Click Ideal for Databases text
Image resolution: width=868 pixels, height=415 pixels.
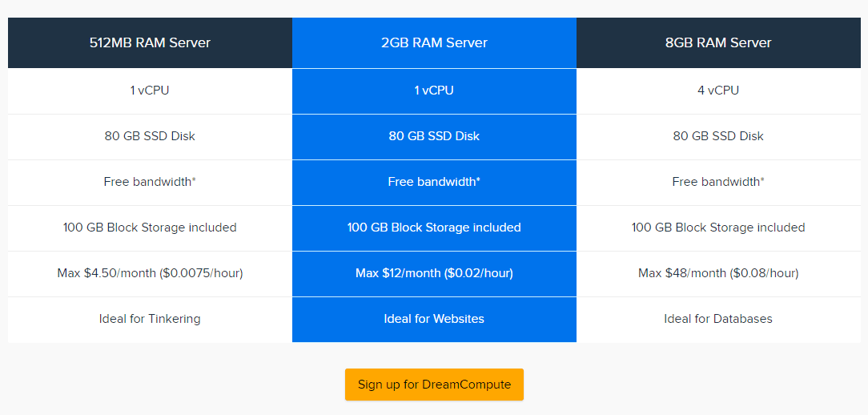click(x=718, y=319)
